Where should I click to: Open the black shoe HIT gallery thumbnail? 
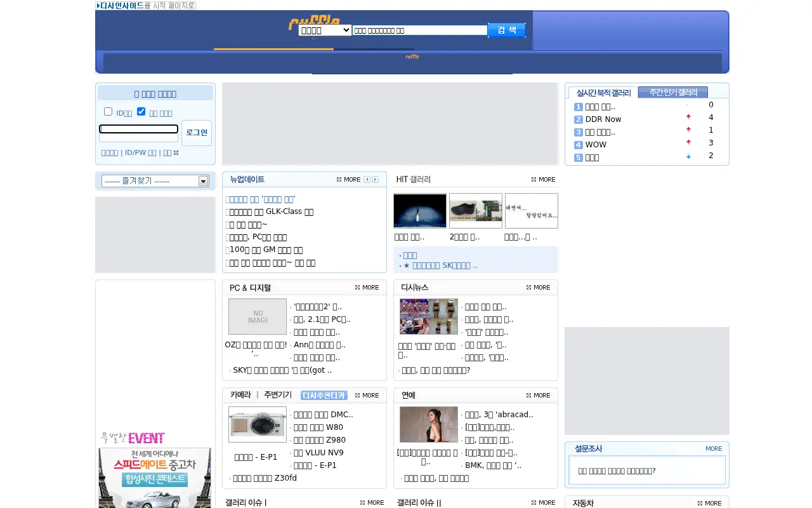click(x=476, y=211)
